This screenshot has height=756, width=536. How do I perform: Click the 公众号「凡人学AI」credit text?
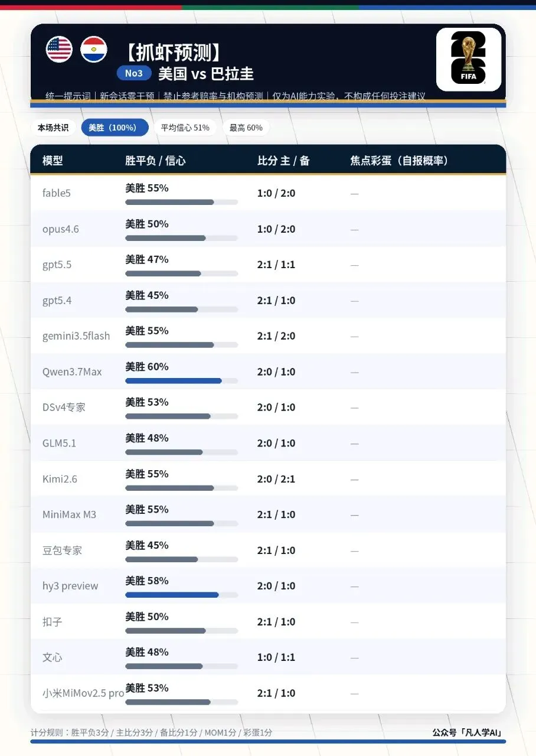(468, 732)
